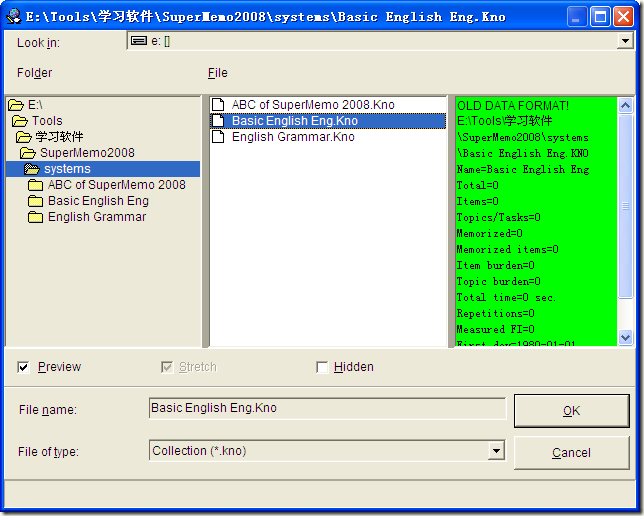Open the Look in drive dropdown arrow
644x516 pixels.
pyautogui.click(x=625, y=41)
